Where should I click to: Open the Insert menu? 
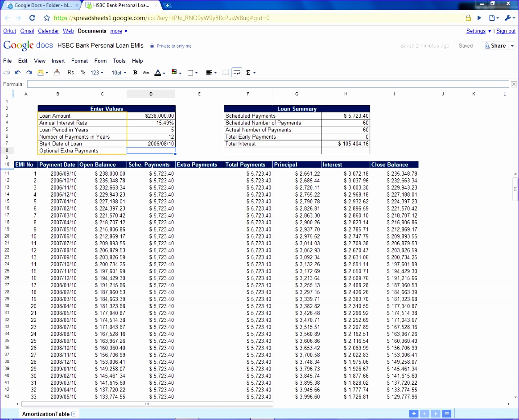coord(58,61)
